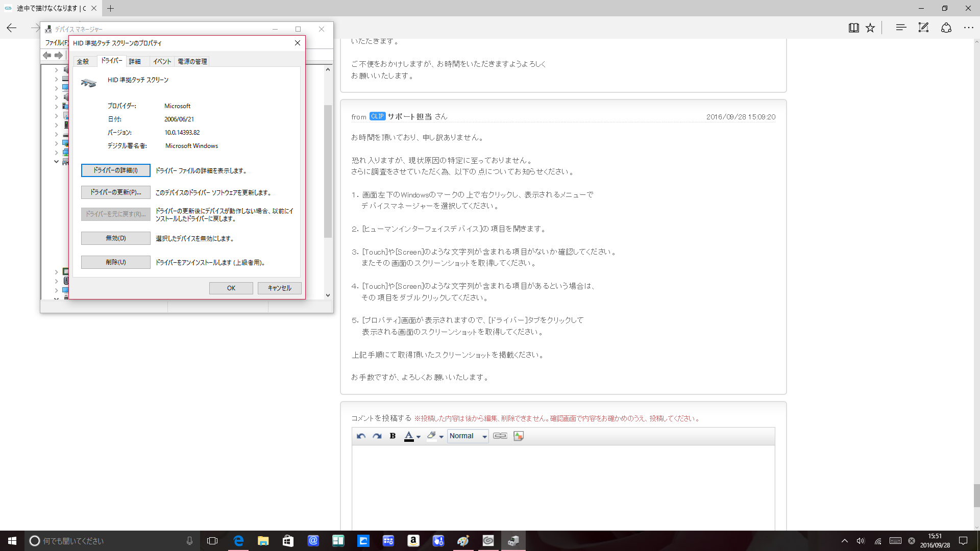980x551 pixels.
Task: Click the redo icon in comment editor
Action: pos(377,436)
